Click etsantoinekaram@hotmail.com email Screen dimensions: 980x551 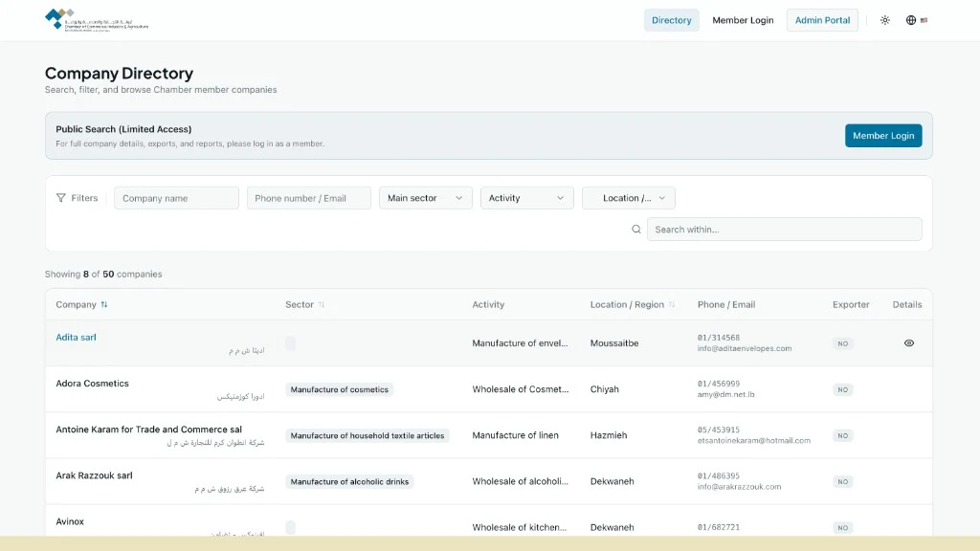tap(754, 441)
